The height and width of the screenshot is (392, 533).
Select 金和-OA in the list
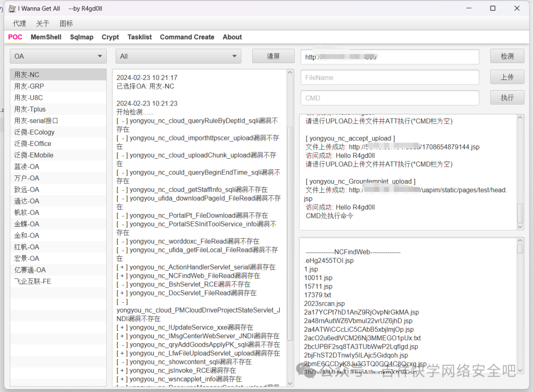pyautogui.click(x=58, y=235)
